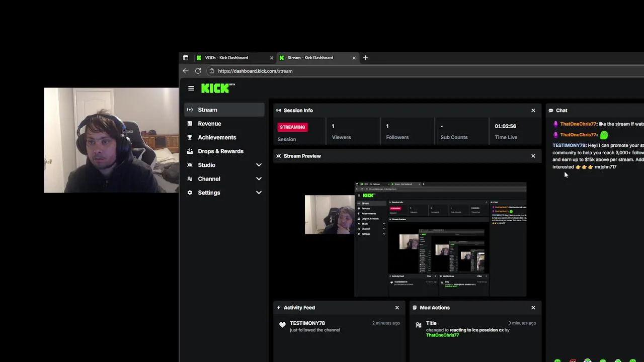The width and height of the screenshot is (644, 362).
Task: Click the Sub Counts label
Action: click(454, 137)
